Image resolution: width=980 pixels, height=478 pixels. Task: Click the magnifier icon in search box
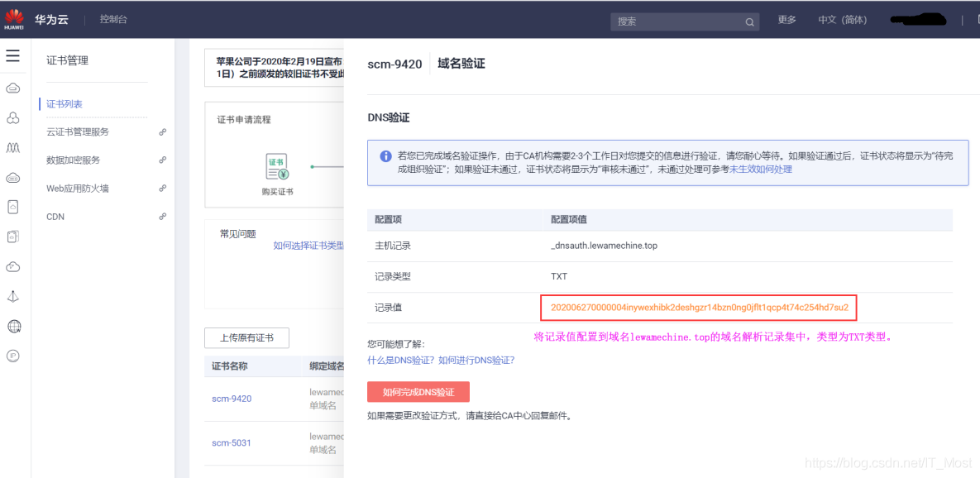tap(749, 22)
